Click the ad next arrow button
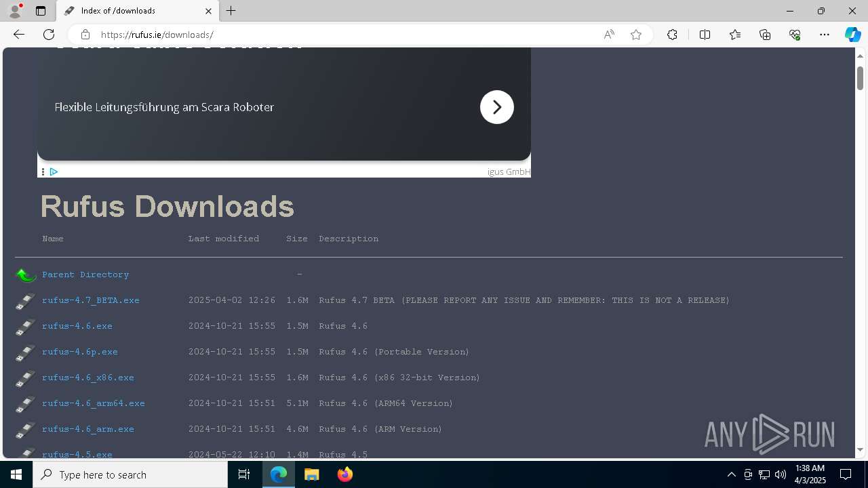The width and height of the screenshot is (868, 488). coord(497,107)
